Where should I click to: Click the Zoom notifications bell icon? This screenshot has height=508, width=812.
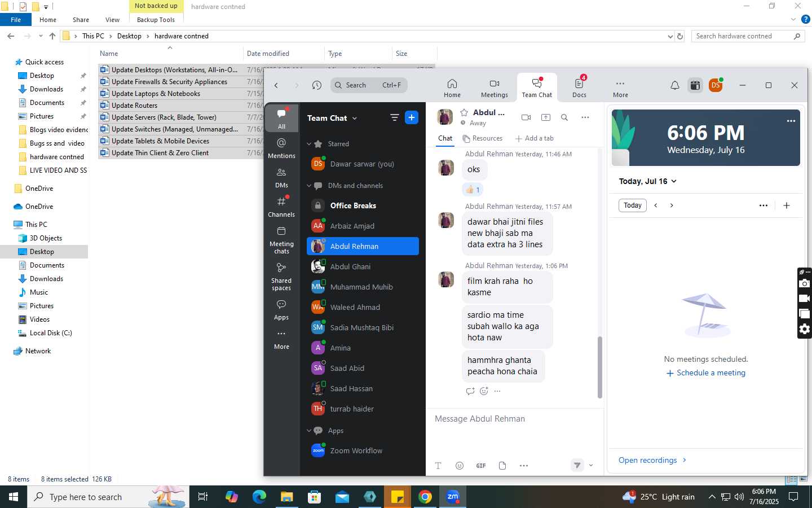pos(674,85)
